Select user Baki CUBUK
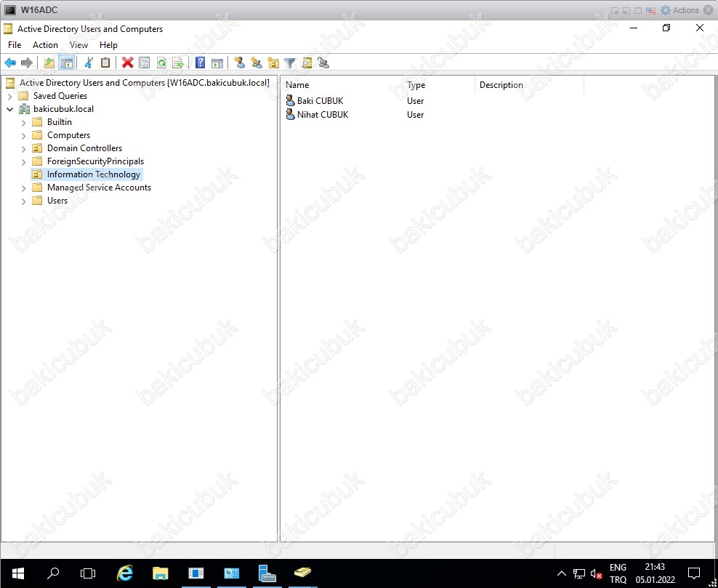Screen dimensions: 718x588 point(320,101)
